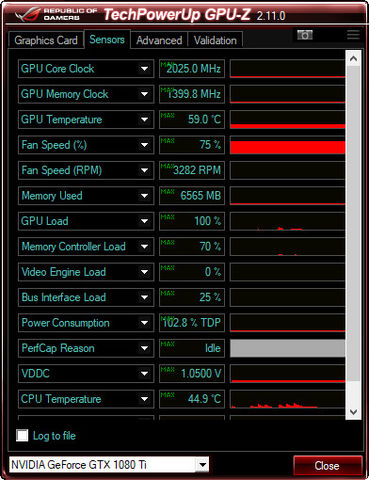Click the scrollbar down arrow
Screen dimensions: 369x480
tap(353, 412)
